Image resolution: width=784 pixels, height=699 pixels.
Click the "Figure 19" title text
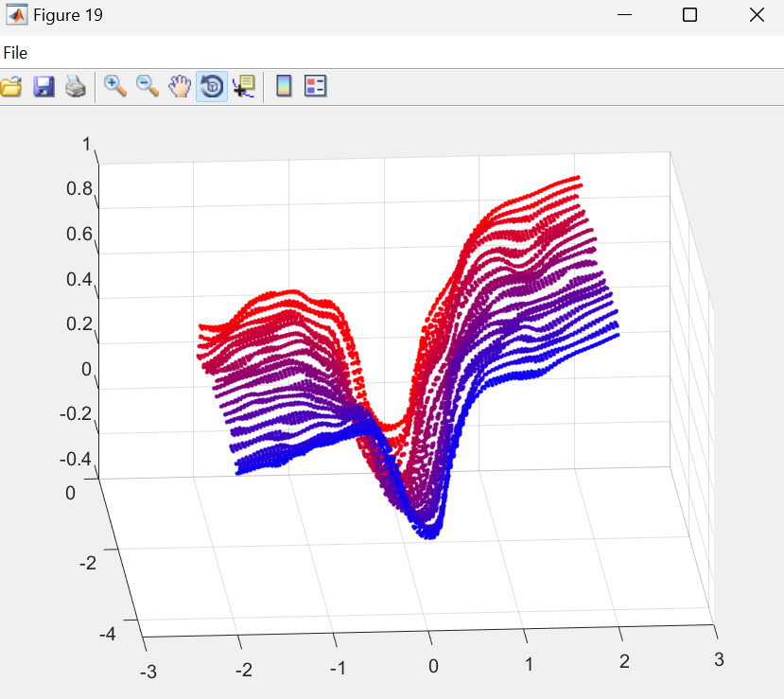69,15
